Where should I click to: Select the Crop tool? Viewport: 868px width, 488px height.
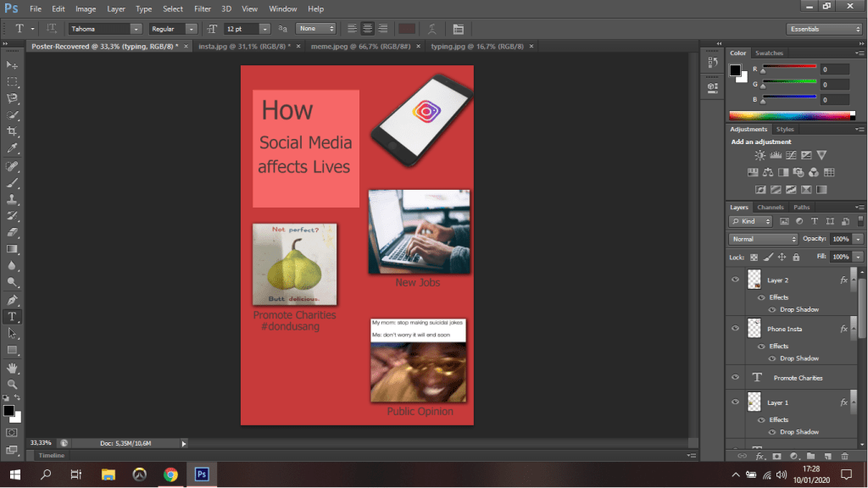tap(12, 131)
